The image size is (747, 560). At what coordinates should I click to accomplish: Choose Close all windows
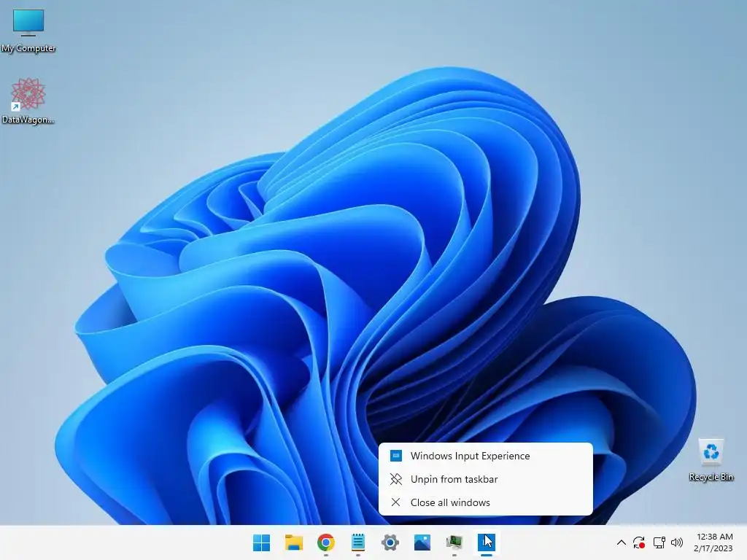[485, 502]
